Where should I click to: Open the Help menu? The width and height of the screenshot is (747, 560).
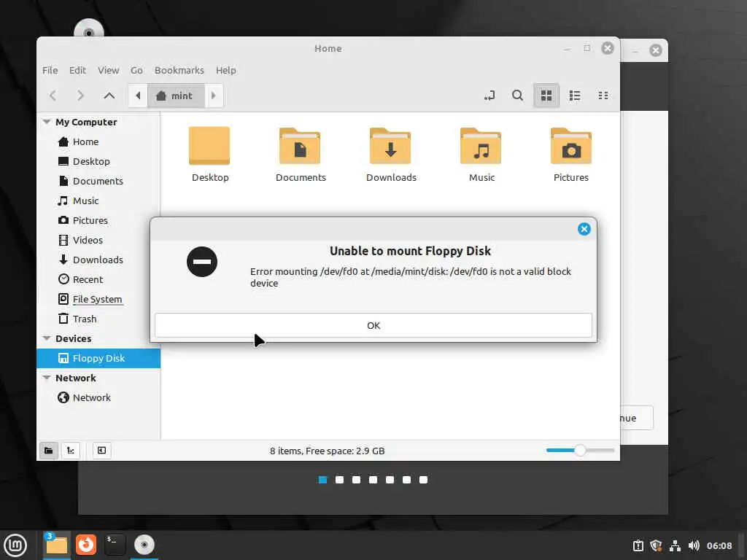(226, 71)
